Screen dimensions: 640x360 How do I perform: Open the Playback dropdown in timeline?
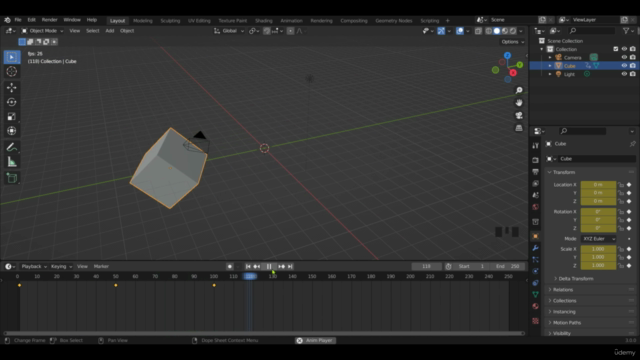(x=34, y=267)
